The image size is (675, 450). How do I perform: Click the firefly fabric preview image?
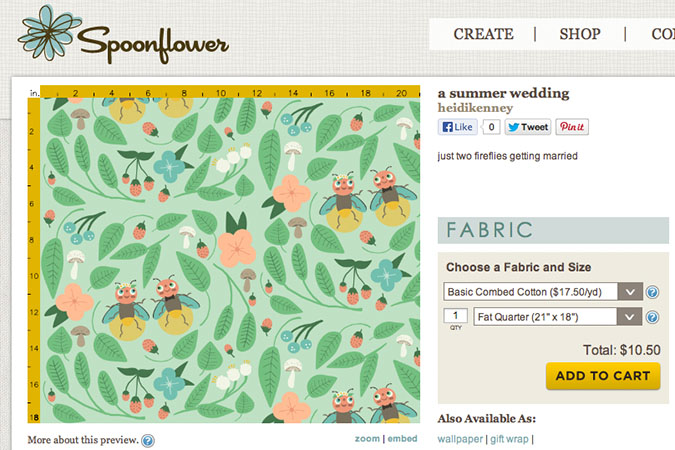[230, 260]
